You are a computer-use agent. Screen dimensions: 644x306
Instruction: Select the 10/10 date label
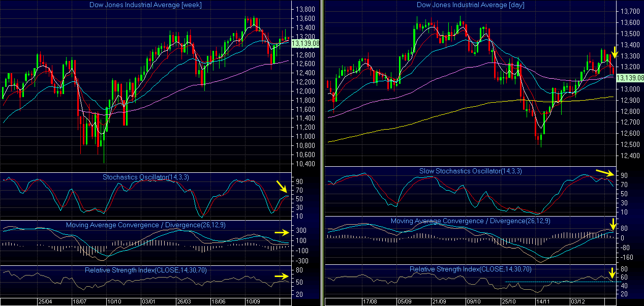point(114,301)
